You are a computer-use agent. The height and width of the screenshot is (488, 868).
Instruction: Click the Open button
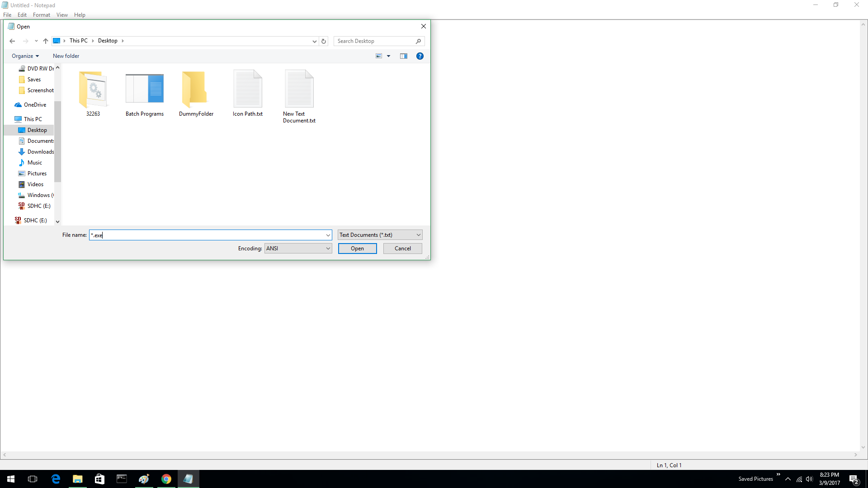point(357,248)
